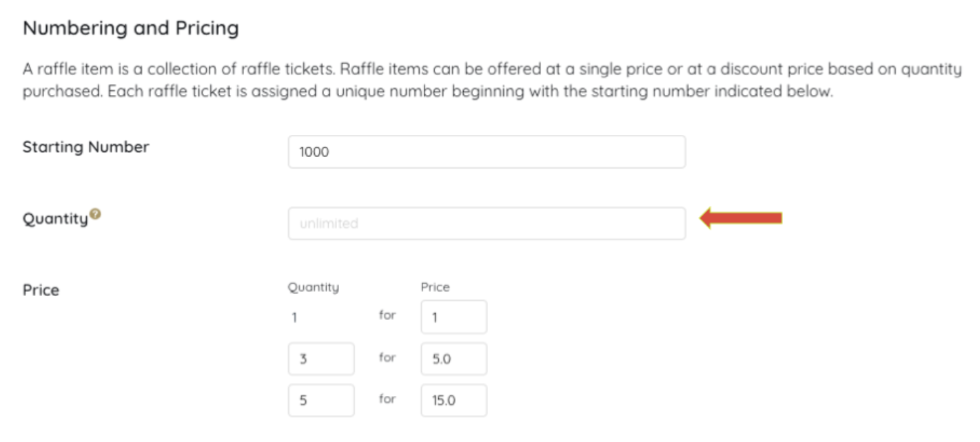
Task: Click the quantity box containing 3
Action: point(321,359)
